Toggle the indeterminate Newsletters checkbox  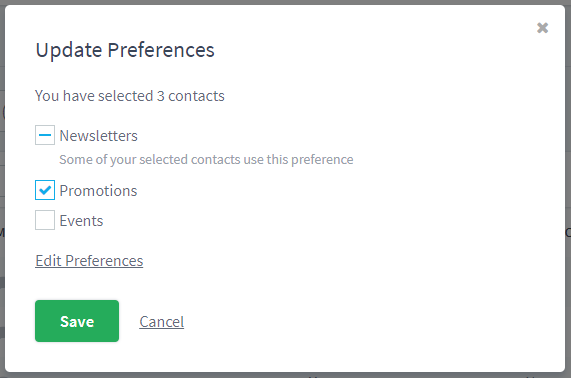click(45, 135)
